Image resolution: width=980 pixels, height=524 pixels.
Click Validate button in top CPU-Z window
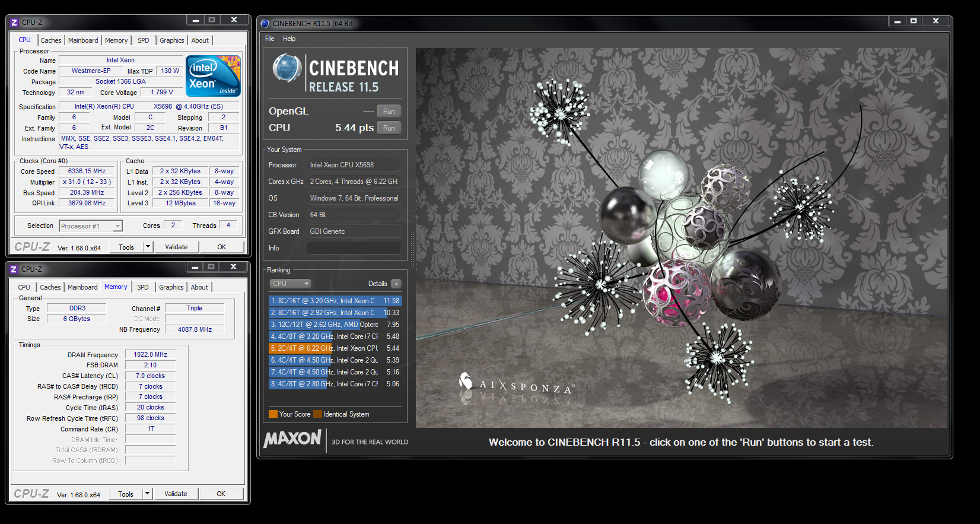click(x=176, y=247)
